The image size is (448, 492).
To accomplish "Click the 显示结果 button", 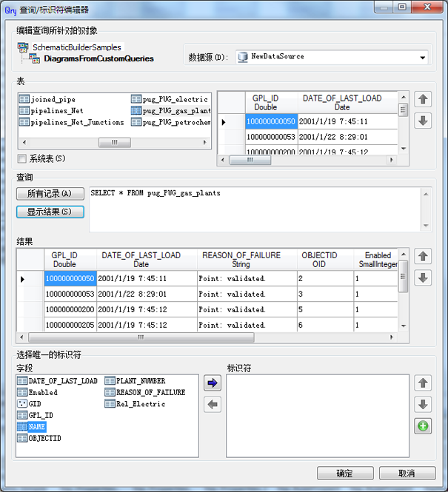I will click(50, 212).
